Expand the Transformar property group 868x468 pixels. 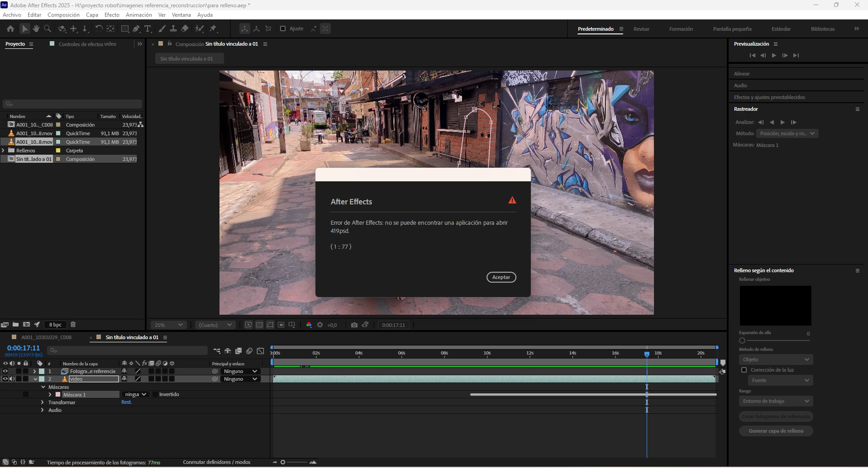pos(43,402)
